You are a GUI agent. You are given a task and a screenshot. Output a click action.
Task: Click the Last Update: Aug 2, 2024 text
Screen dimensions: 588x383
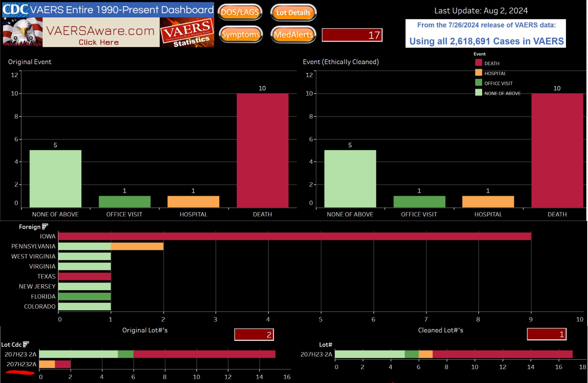481,11
